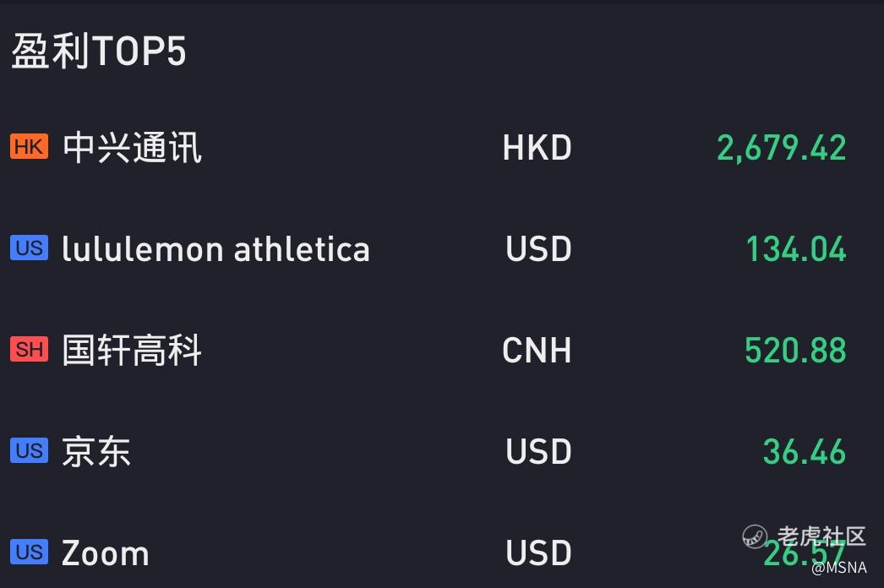Click the US badge next to 京东
Viewport: 884px width, 588px height.
[x=30, y=450]
